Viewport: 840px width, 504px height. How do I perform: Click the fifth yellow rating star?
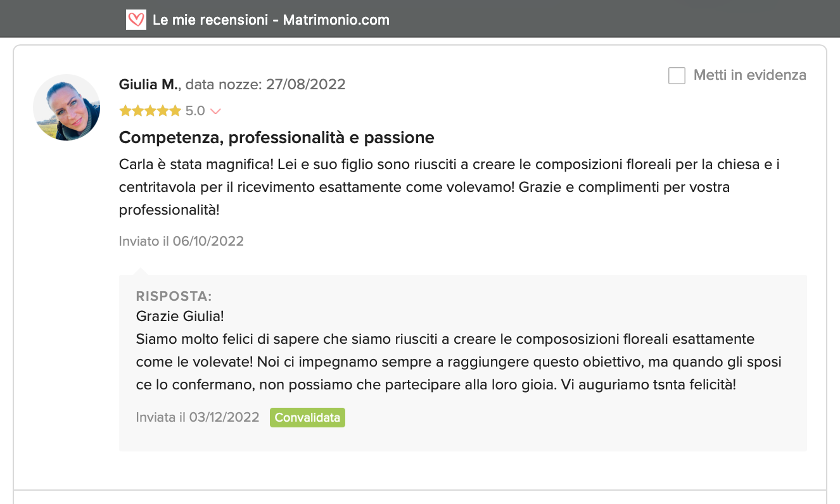tap(175, 111)
